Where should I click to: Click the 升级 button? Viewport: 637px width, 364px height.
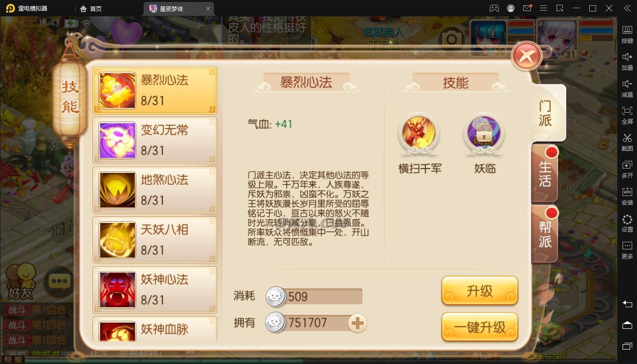[x=479, y=290]
